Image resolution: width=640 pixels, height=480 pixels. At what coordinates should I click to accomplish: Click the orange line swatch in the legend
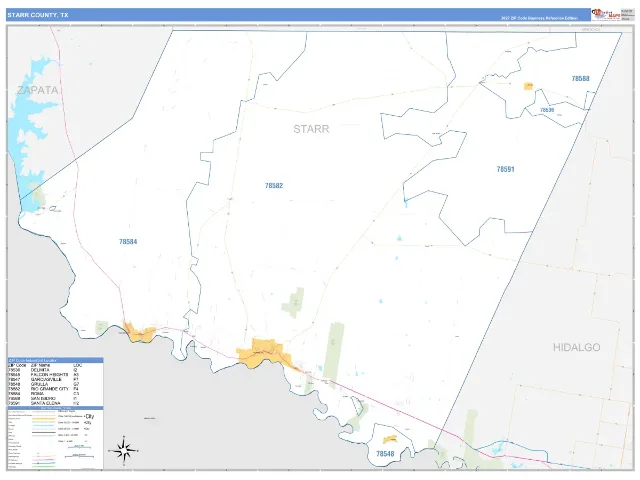point(44,419)
